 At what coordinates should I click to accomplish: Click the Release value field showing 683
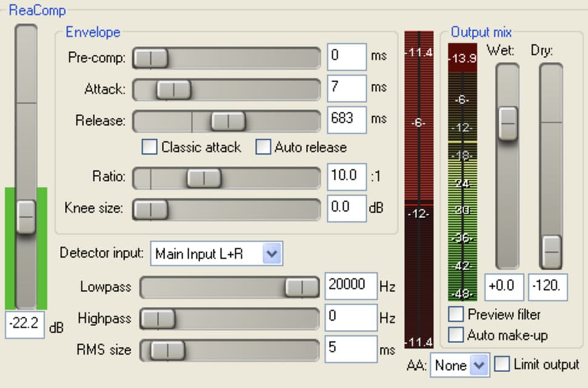coord(347,120)
